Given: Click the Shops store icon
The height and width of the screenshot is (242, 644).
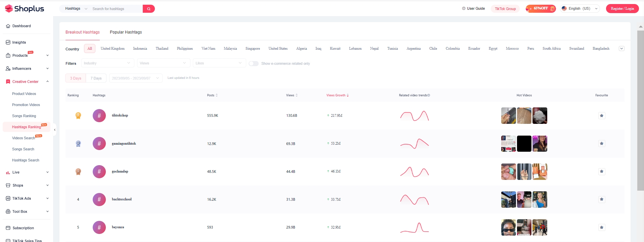Looking at the screenshot, I should tap(8, 185).
